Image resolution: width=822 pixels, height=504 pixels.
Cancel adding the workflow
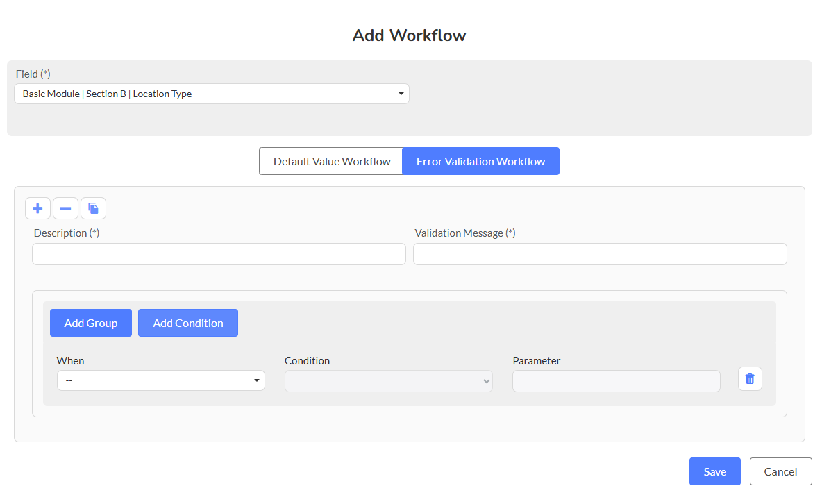[x=780, y=471]
